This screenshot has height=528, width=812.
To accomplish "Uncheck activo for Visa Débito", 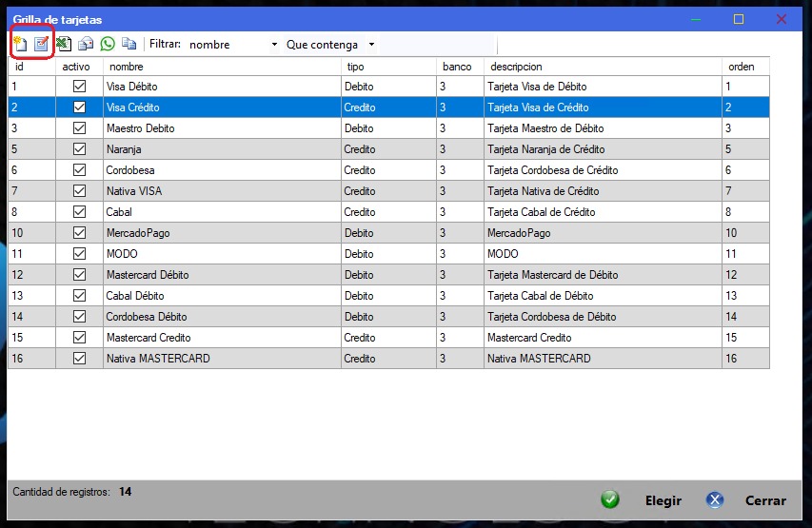I will point(79,86).
